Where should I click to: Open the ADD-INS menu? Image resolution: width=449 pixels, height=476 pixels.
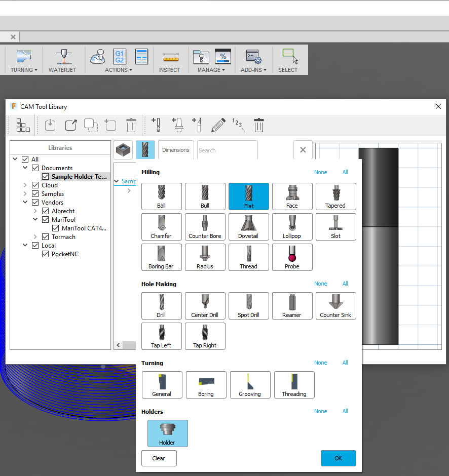253,70
